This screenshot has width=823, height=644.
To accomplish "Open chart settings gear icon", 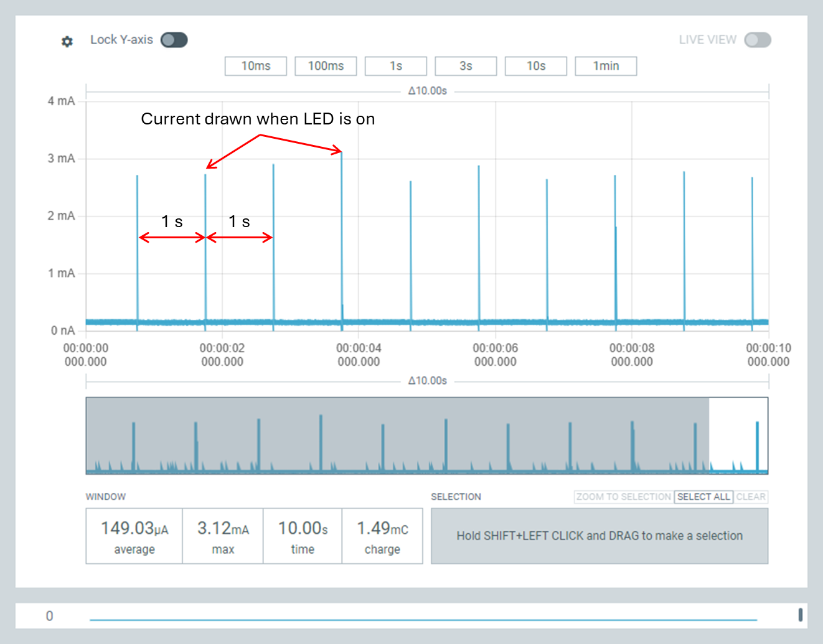I will 67,41.
